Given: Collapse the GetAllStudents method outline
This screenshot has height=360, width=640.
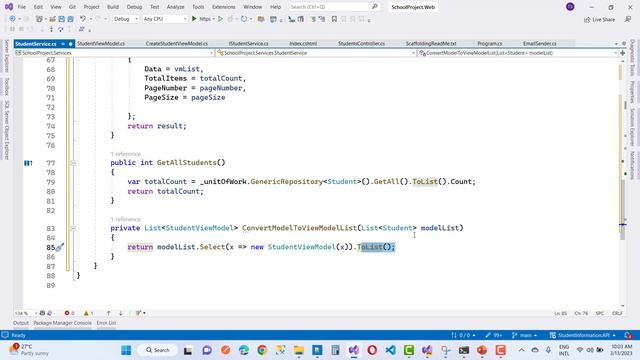Looking at the screenshot, I should pyautogui.click(x=73, y=163).
